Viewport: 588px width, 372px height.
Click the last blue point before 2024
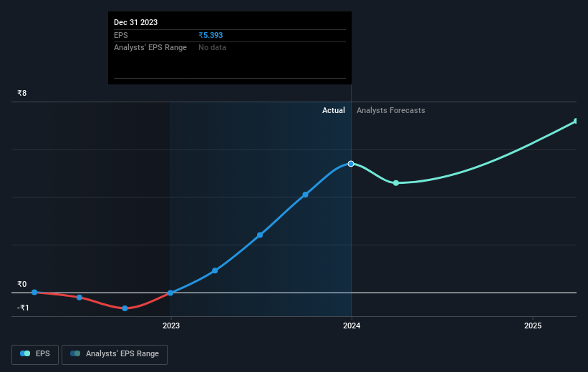coord(306,195)
